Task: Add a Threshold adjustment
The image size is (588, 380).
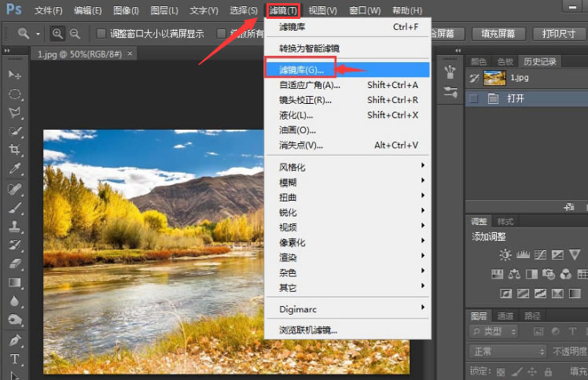Action: [540, 293]
